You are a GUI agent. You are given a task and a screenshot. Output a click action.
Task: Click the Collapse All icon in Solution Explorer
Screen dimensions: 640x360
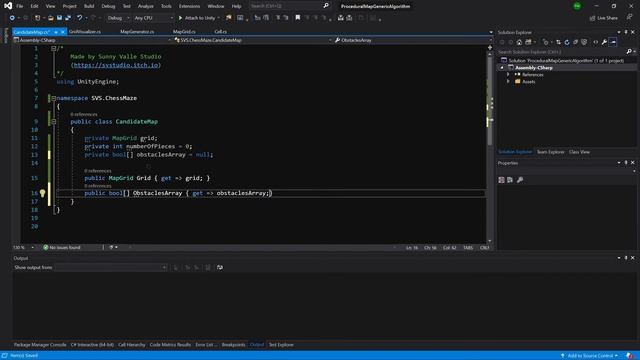point(576,42)
